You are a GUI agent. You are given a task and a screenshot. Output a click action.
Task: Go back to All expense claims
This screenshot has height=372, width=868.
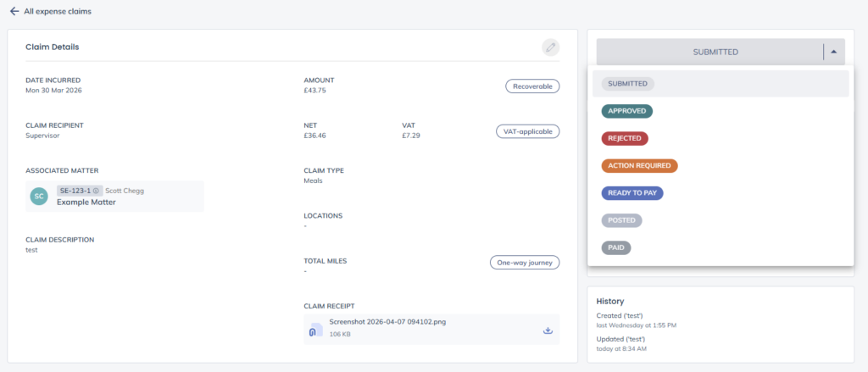pyautogui.click(x=58, y=12)
